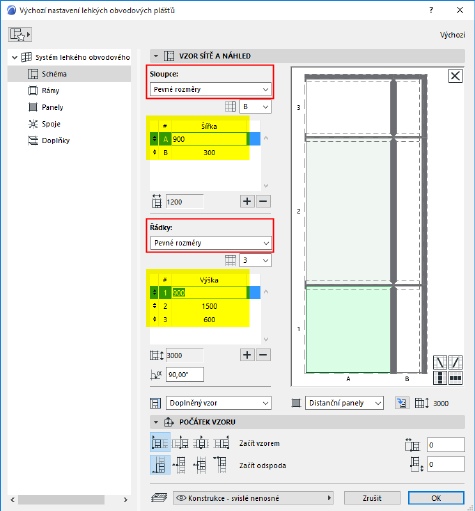This screenshot has height=511, width=475.
Task: Click the column grid icon beside B dropdown
Action: point(230,107)
